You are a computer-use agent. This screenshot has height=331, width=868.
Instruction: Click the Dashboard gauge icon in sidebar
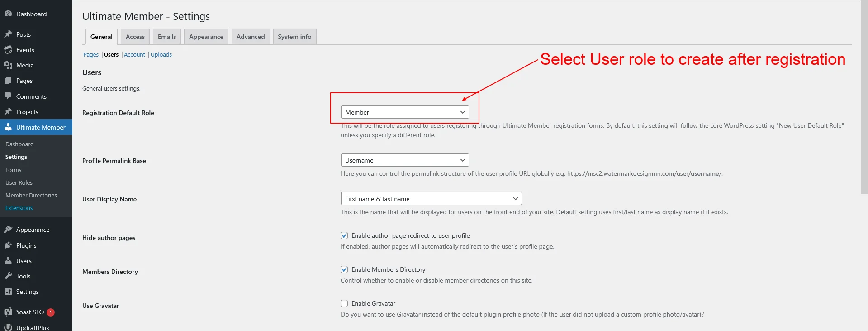click(8, 14)
